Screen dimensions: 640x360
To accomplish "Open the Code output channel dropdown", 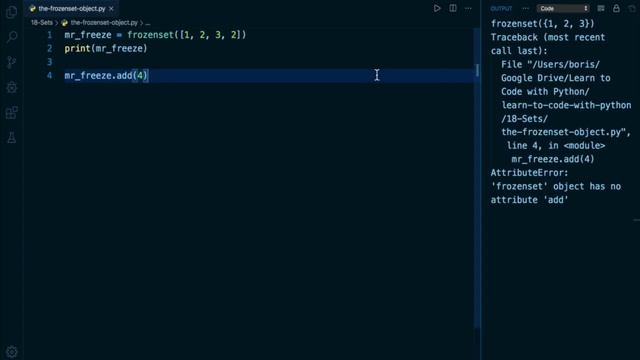I will tap(563, 9).
